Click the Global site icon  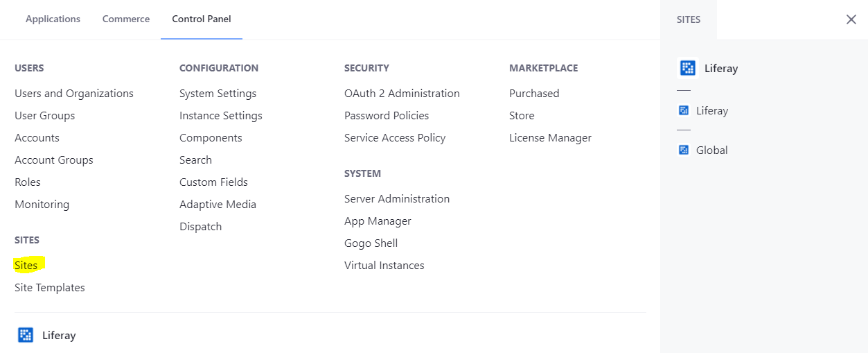tap(684, 150)
